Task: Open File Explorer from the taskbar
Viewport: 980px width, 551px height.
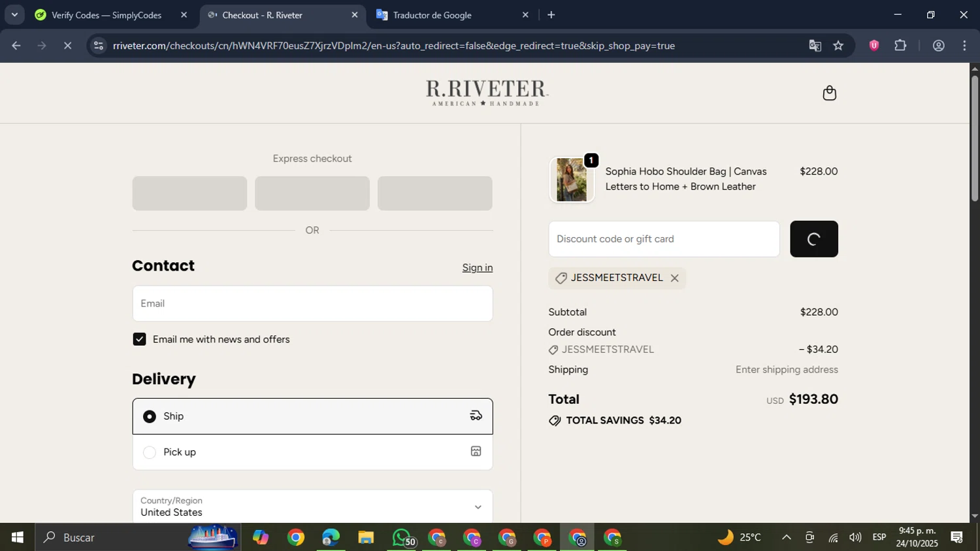Action: pyautogui.click(x=366, y=537)
